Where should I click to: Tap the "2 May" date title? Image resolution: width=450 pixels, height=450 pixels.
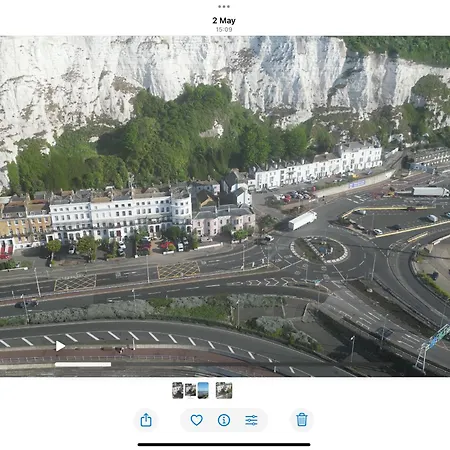[x=224, y=20]
